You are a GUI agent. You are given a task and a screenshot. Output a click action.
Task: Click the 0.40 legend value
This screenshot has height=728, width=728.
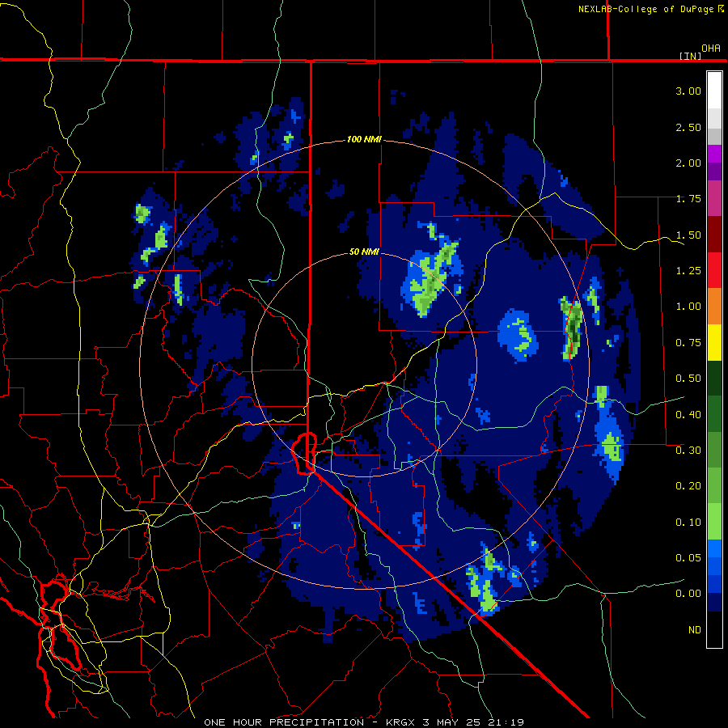[688, 415]
